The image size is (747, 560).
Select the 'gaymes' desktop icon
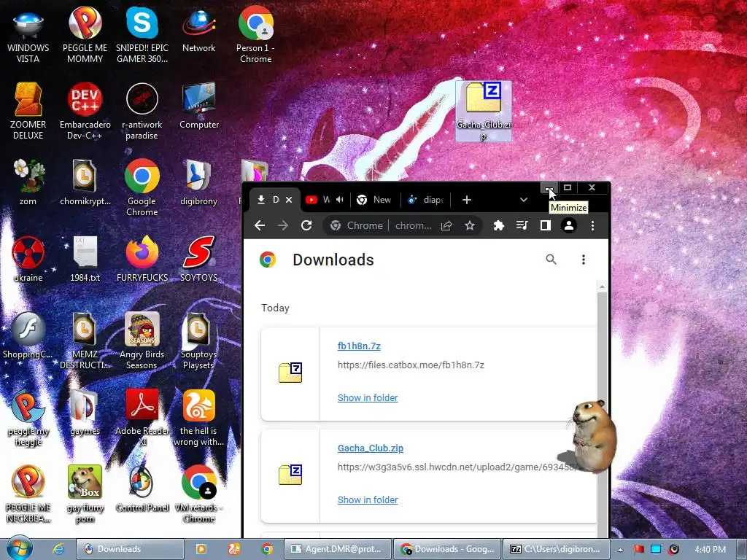85,413
